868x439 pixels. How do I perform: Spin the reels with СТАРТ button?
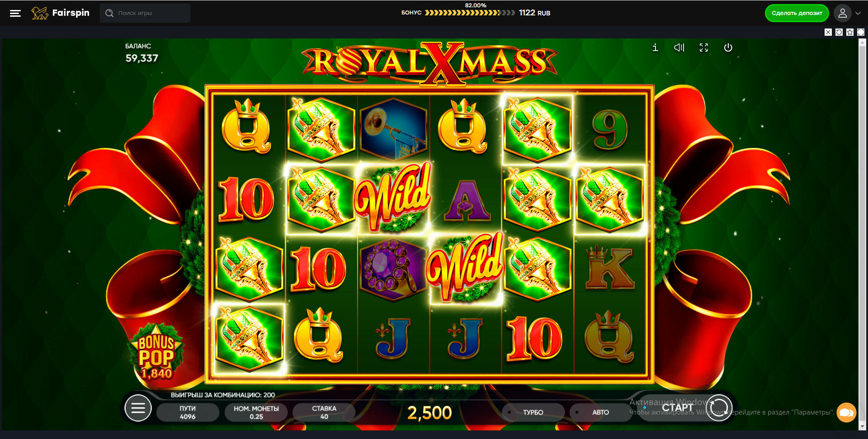[686, 408]
